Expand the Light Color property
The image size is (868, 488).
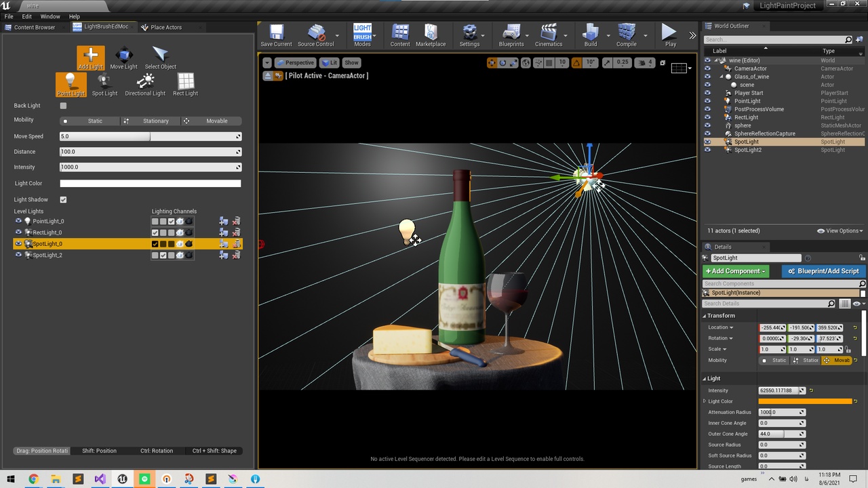coord(705,401)
